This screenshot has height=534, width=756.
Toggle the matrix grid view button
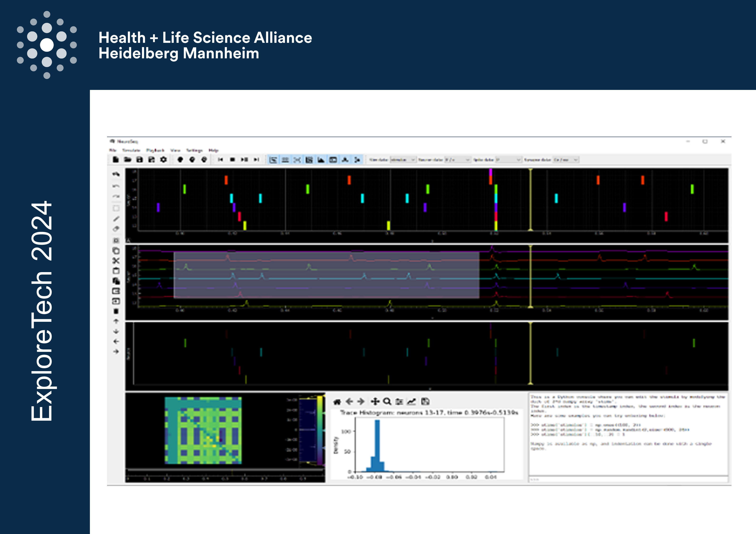[309, 160]
